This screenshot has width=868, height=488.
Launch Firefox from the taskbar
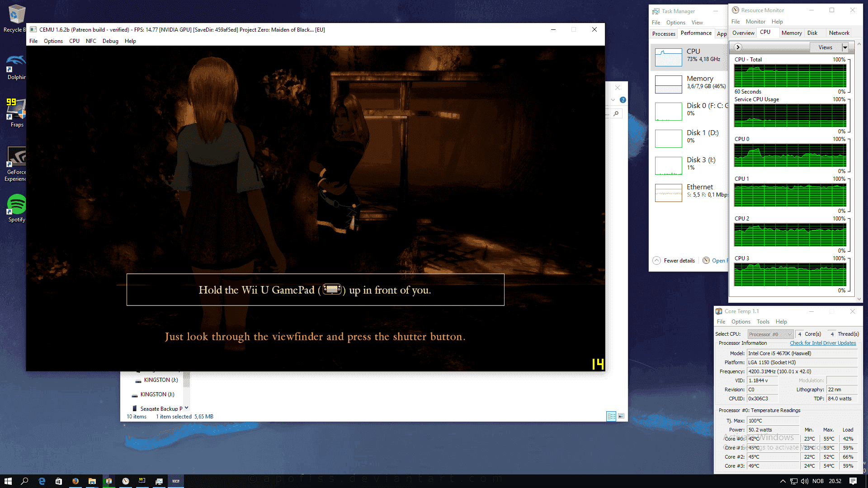coord(75,481)
